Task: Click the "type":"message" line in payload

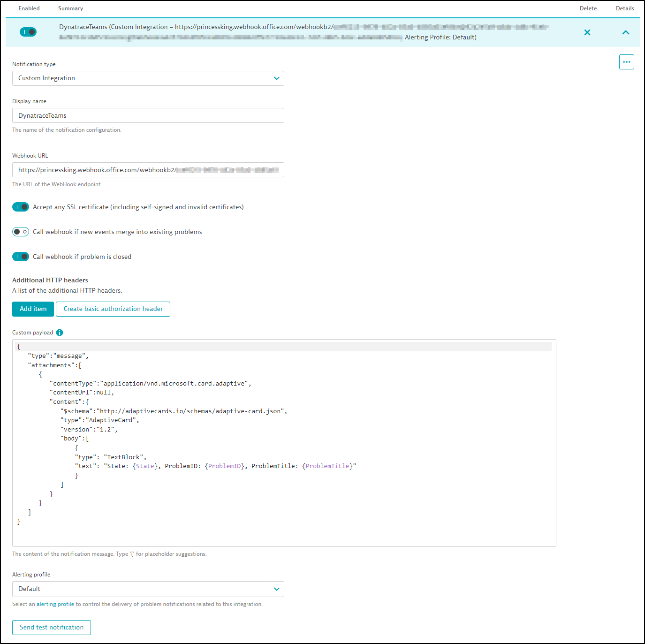Action: (58, 356)
